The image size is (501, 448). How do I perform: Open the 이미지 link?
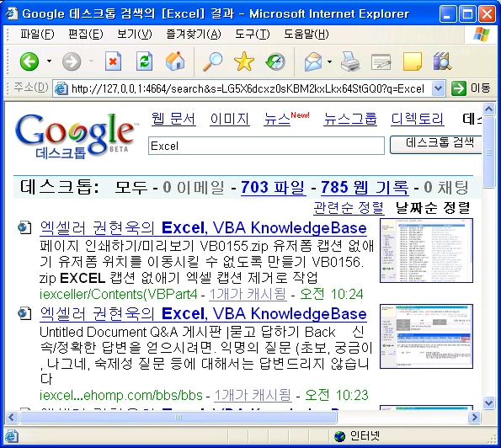point(229,119)
